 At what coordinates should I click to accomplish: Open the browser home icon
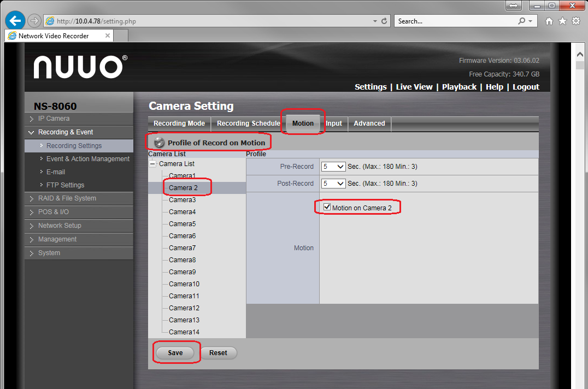[549, 21]
